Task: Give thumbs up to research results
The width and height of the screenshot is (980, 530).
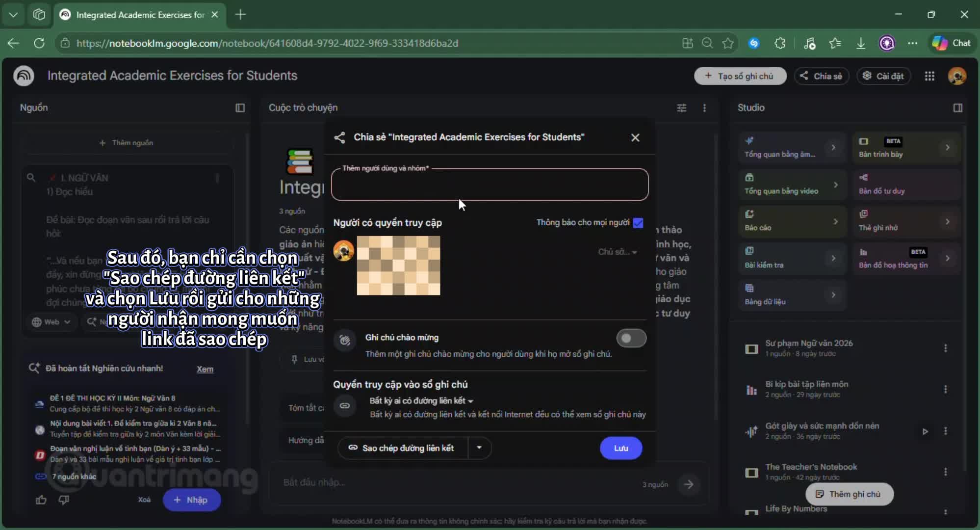Action: point(41,500)
